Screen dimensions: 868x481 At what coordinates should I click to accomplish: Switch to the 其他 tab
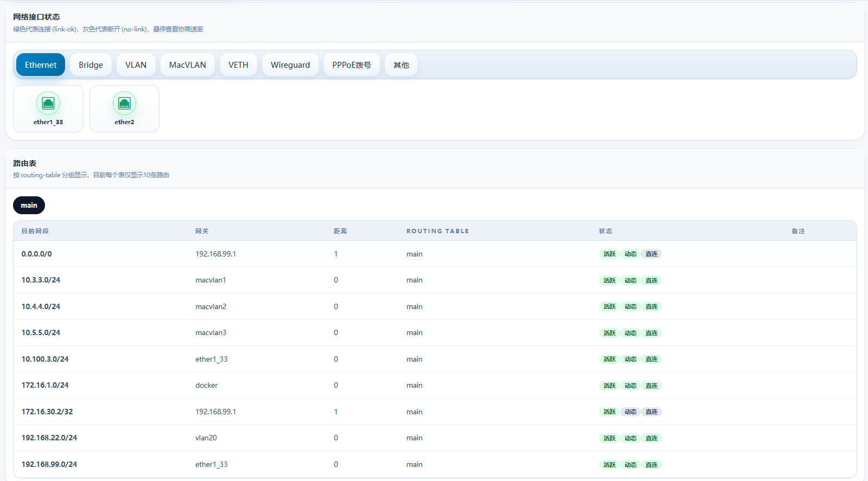[x=401, y=65]
